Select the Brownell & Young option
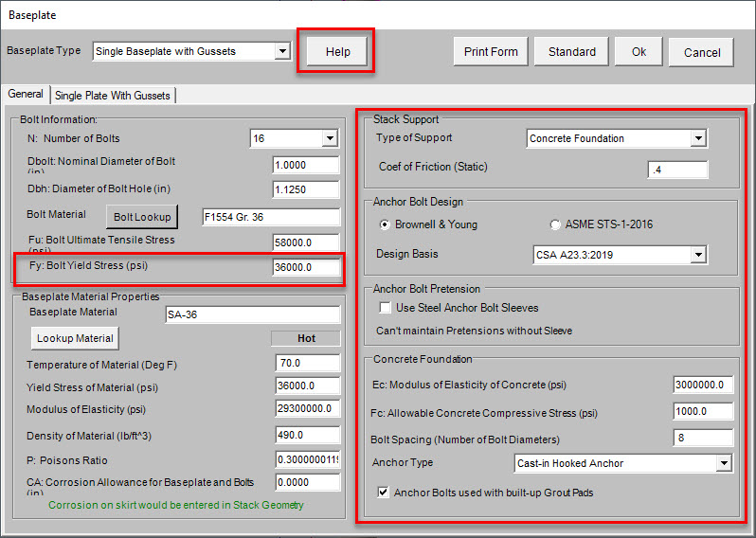Image resolution: width=756 pixels, height=538 pixels. pos(384,225)
